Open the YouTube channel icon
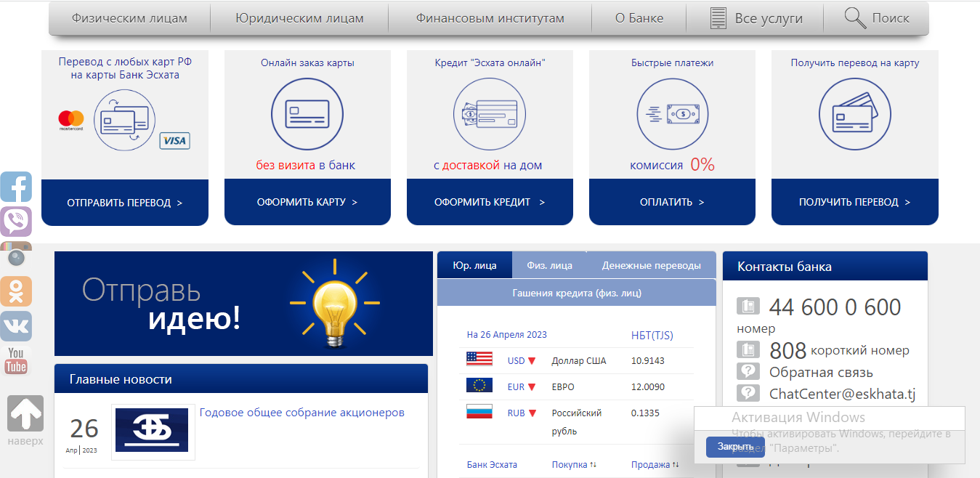 point(16,360)
